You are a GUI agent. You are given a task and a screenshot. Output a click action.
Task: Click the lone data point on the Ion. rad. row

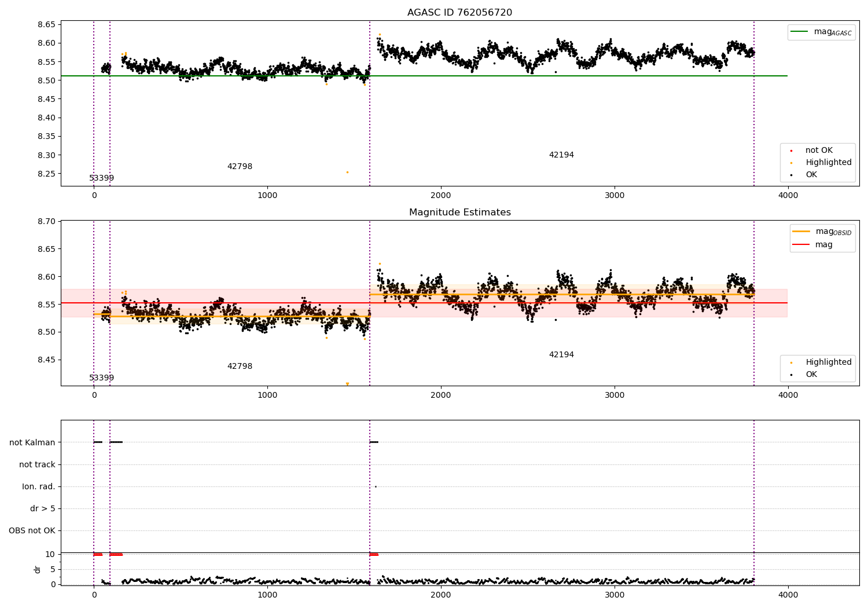pyautogui.click(x=376, y=486)
